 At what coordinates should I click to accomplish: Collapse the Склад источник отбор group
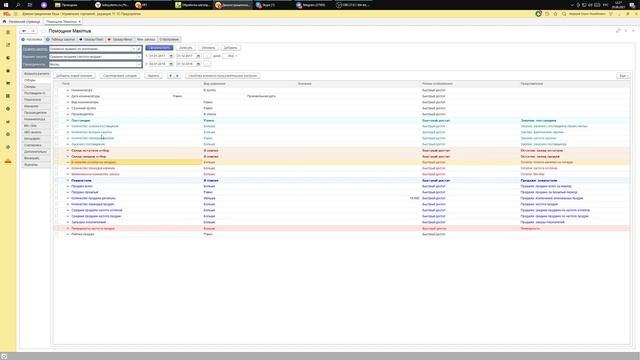point(68,151)
